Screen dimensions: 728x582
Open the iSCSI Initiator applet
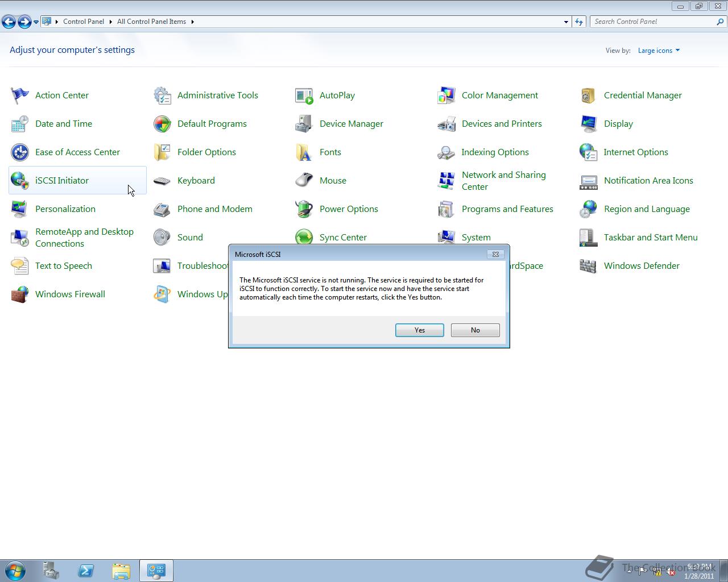tap(62, 180)
